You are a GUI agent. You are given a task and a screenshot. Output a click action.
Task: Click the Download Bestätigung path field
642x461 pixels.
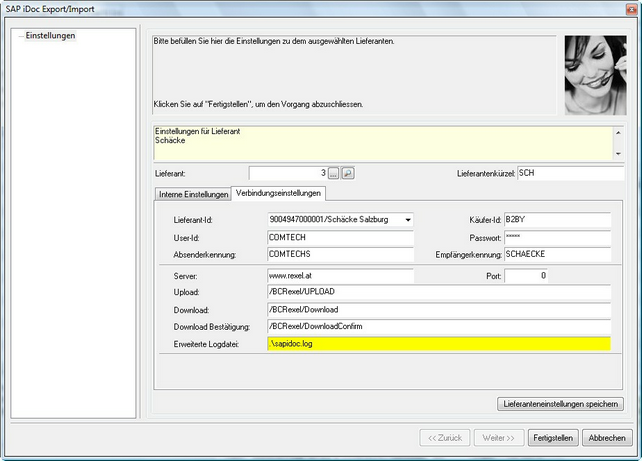pos(437,326)
